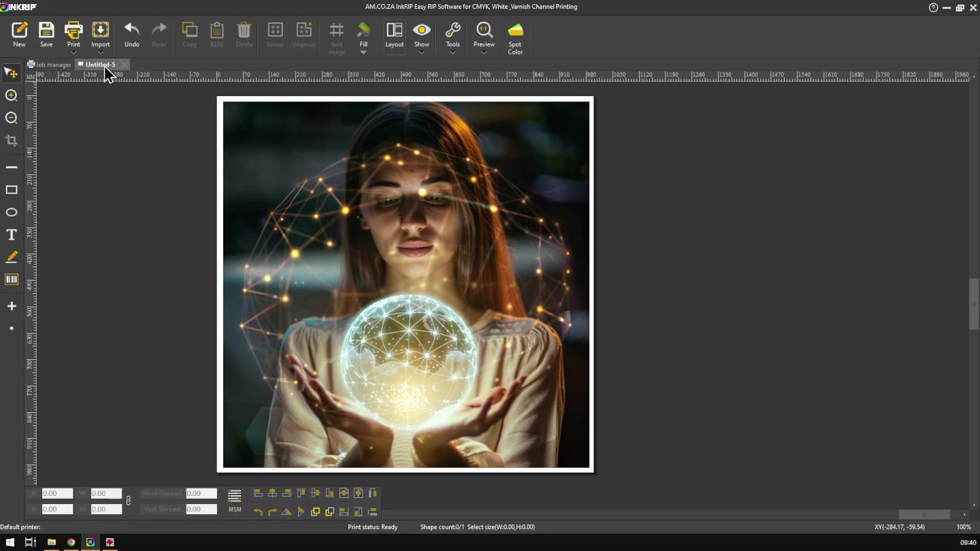This screenshot has width=980, height=551.
Task: Close the Untitled-5 tab
Action: [124, 65]
